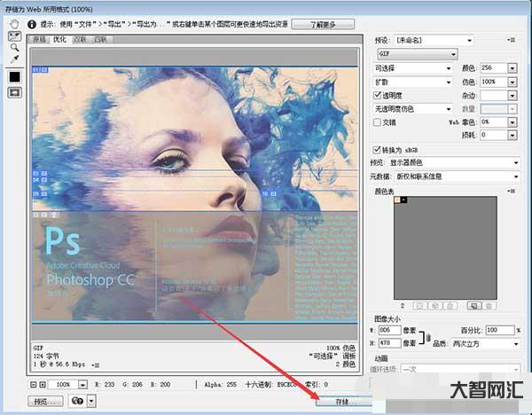532x415 pixels.
Task: Expand the 颜色 256 colors dropdown arrow
Action: 512,68
